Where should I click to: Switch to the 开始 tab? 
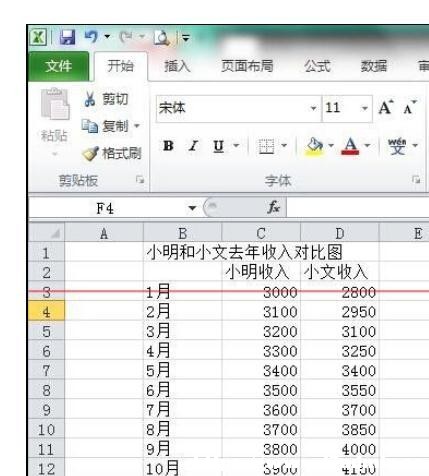[121, 66]
